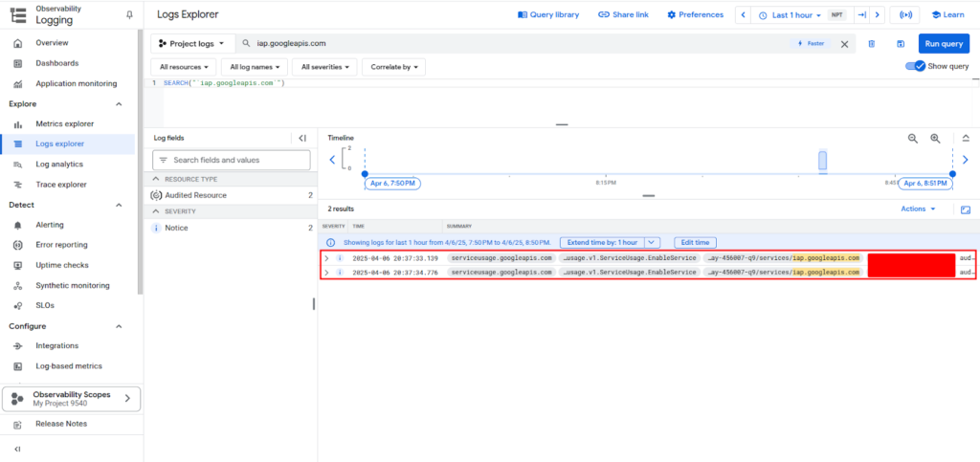The image size is (980, 462).
Task: Go to Dashboards in sidebar
Action: pos(56,63)
